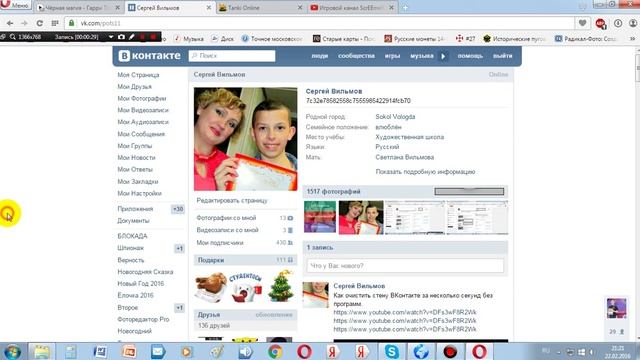Open screen recorder dropdown arrow
Viewport: 640px width, 360px height.
pos(111,37)
